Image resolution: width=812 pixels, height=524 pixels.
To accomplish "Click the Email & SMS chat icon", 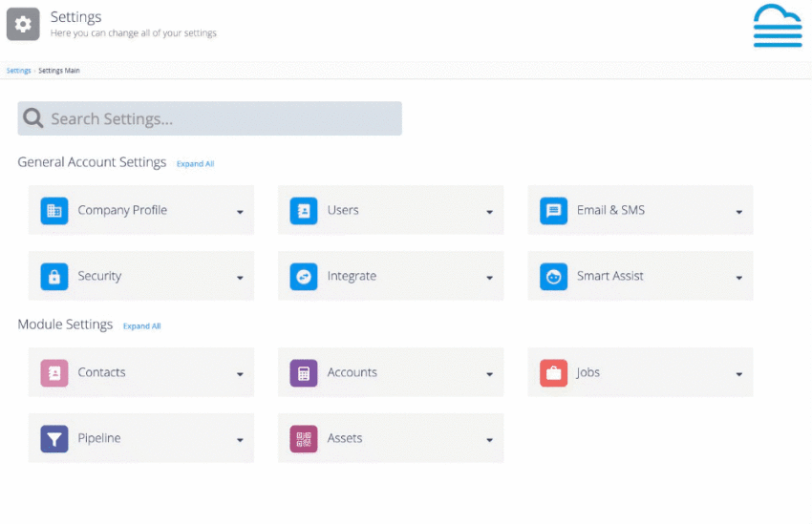I will click(553, 211).
